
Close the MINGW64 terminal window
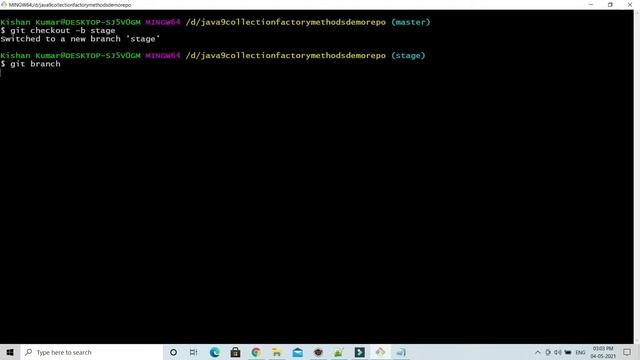click(x=630, y=5)
